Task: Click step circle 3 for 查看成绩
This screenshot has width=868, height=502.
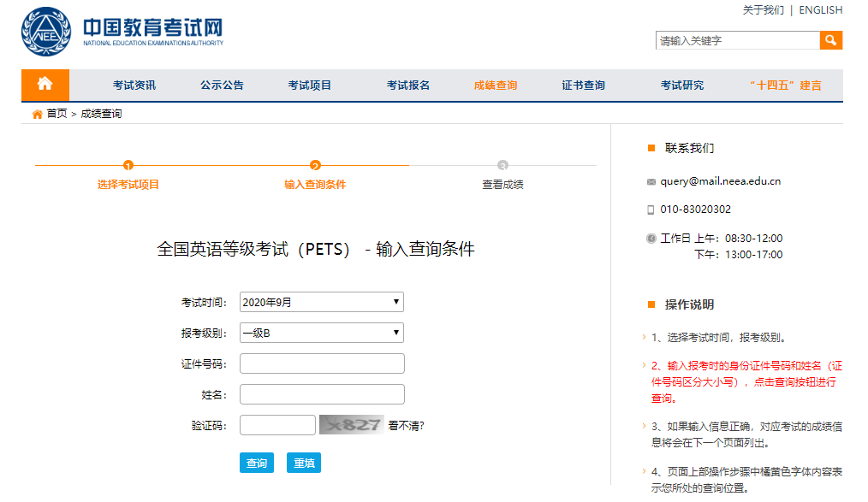Action: 503,162
